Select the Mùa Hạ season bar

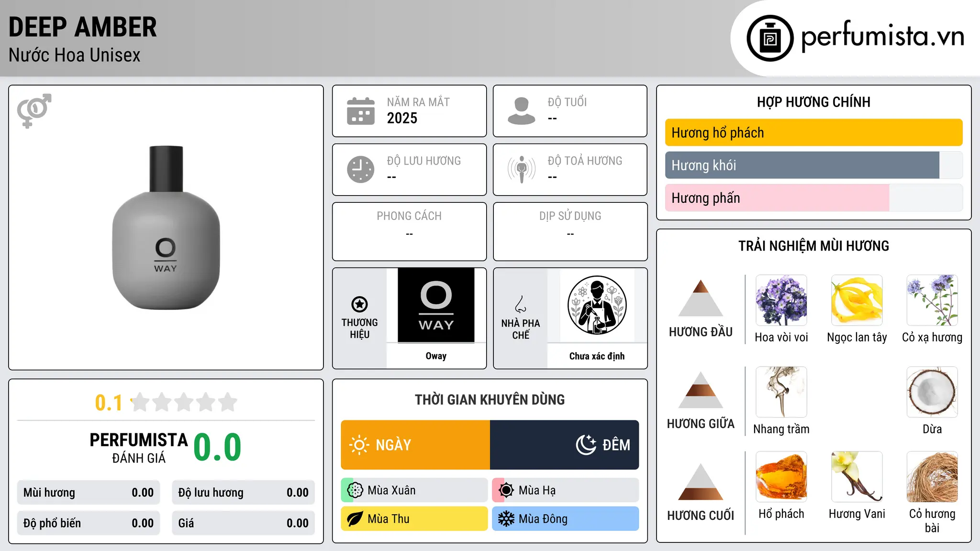pyautogui.click(x=566, y=490)
